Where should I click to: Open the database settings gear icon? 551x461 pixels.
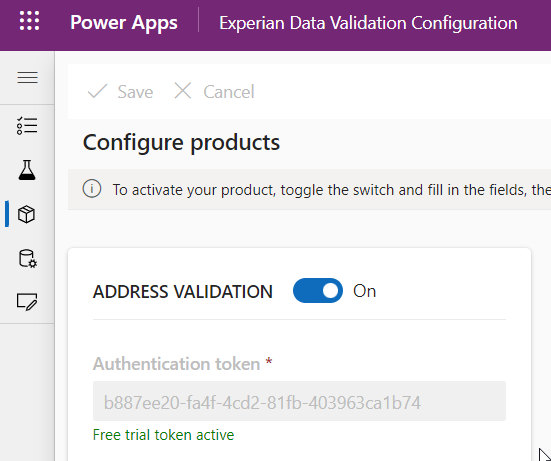coord(27,259)
